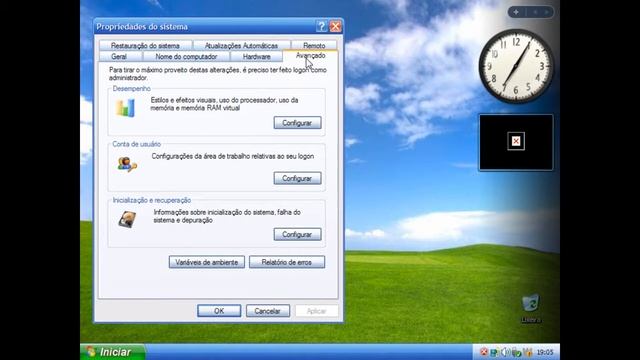Click Configurar in Conta de usuário section
Image resolution: width=640 pixels, height=360 pixels.
click(297, 178)
